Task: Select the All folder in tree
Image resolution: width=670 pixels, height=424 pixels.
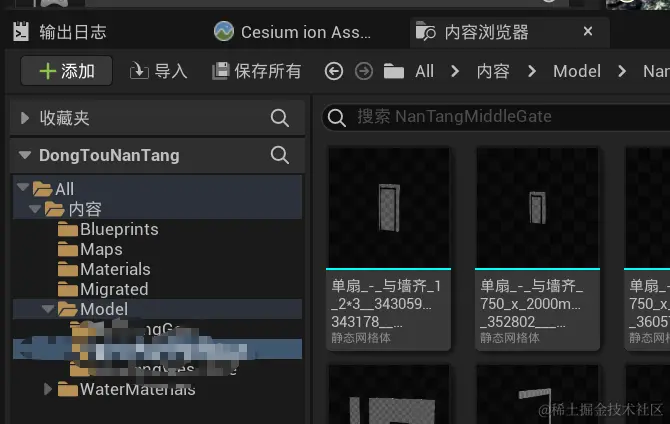Action: click(157, 188)
